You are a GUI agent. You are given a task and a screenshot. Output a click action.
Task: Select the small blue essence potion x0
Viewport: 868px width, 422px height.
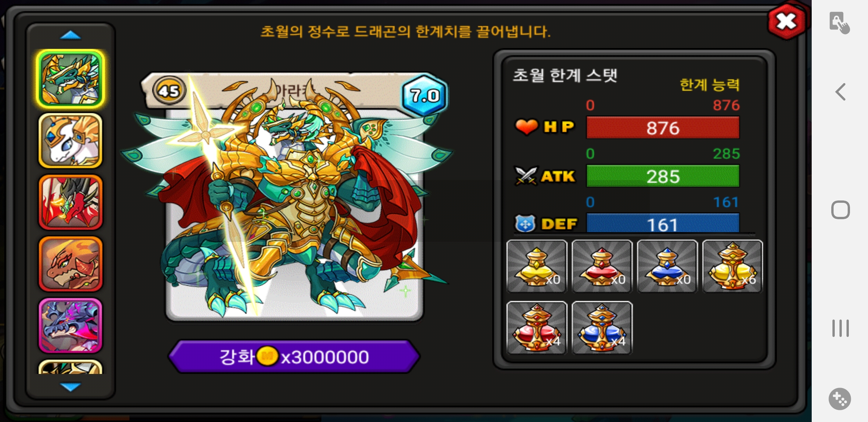(x=667, y=266)
